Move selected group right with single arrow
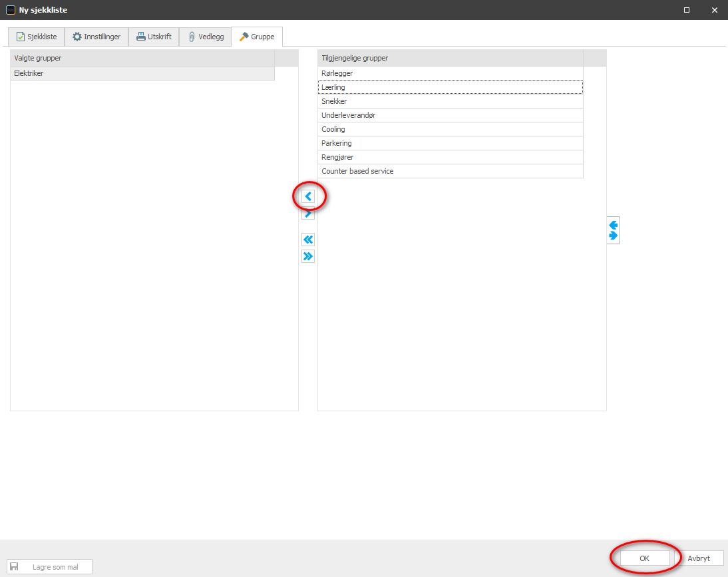Image resolution: width=728 pixels, height=577 pixels. [308, 214]
